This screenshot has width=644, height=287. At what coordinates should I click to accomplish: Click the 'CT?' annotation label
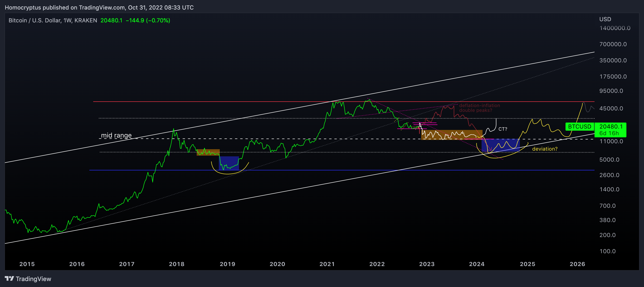503,129
